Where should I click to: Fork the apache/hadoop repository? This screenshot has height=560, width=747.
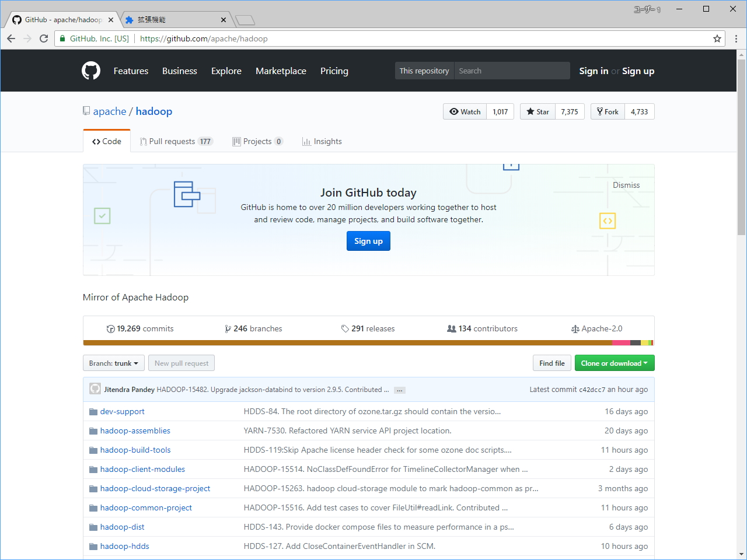tap(607, 111)
